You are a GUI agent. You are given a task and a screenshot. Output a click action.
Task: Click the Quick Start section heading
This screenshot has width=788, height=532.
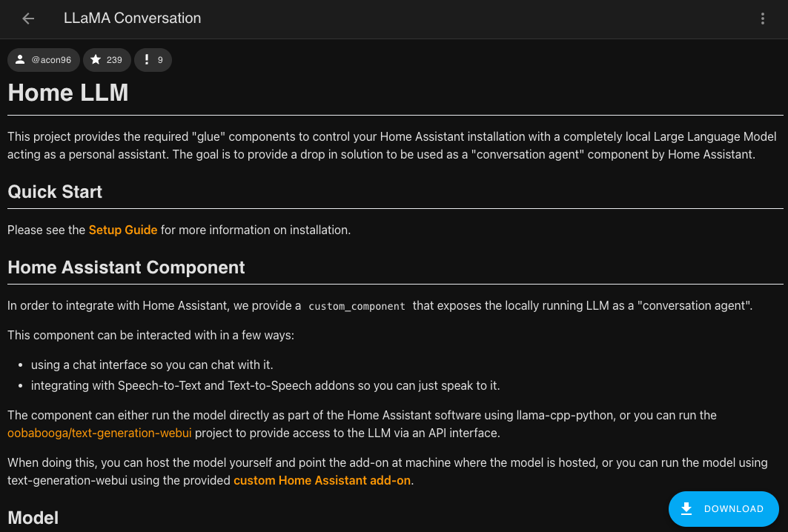pyautogui.click(x=55, y=192)
